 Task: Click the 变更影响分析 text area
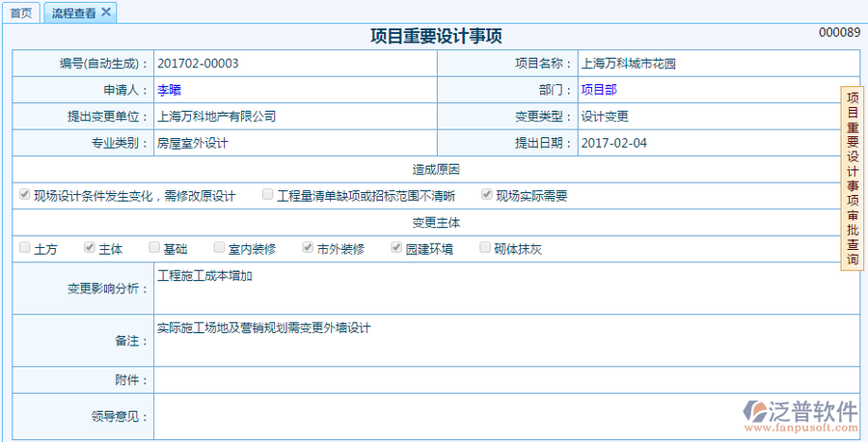point(497,288)
